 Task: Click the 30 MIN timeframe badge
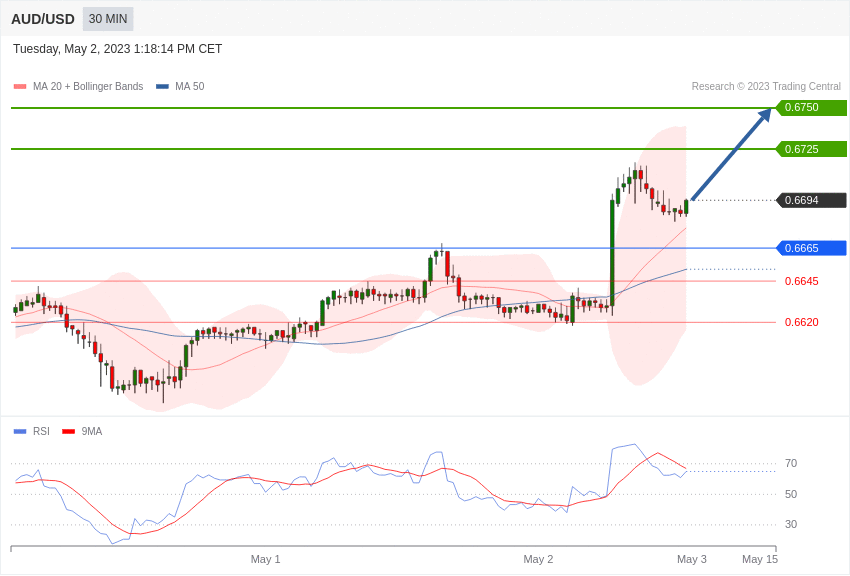click(x=108, y=19)
